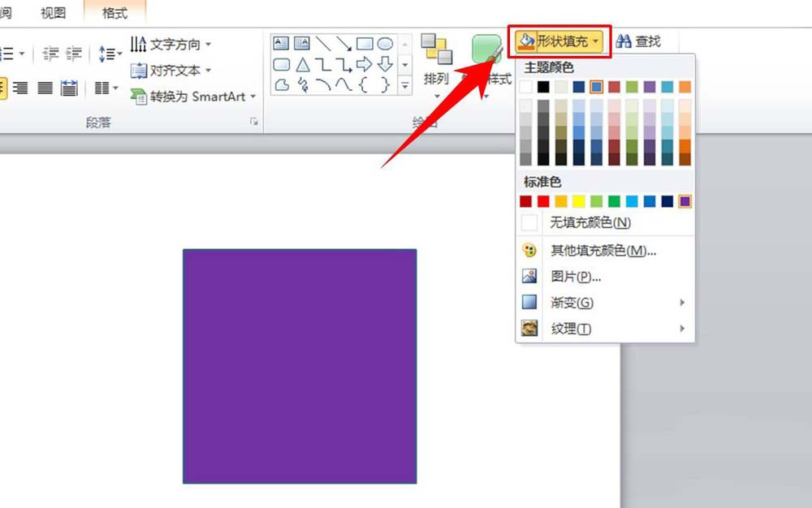Apply distributed text alignment

tap(69, 88)
